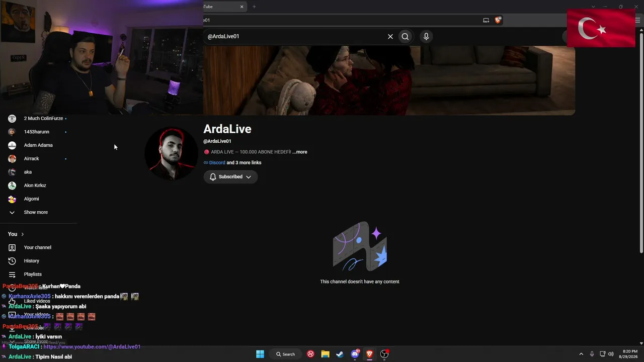Open OBS Studio from the taskbar
This screenshot has height=362, width=644.
coord(384,354)
